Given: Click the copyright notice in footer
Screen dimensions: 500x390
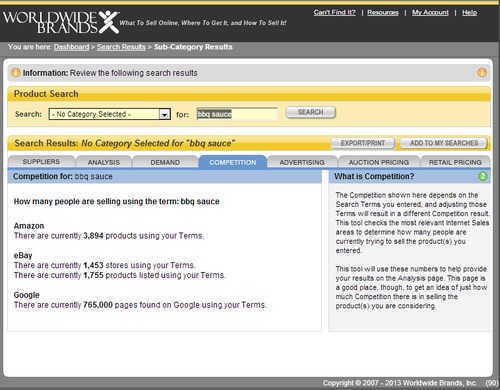Looking at the screenshot, I should point(399,383).
